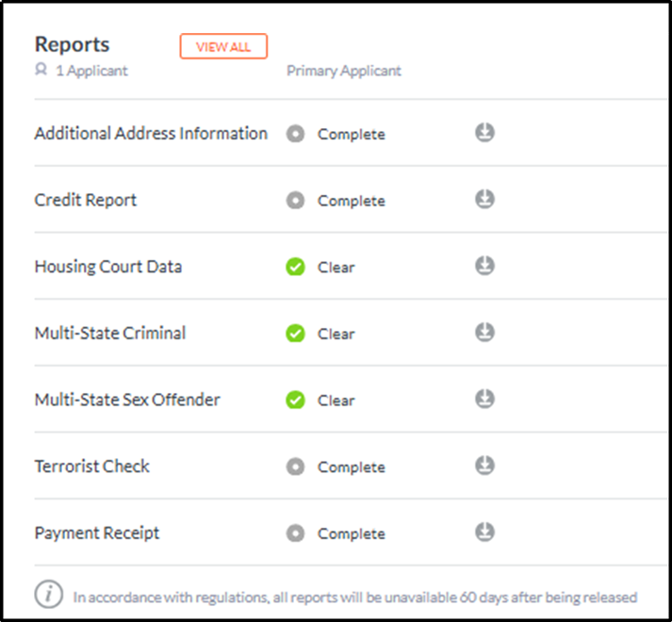Viewport: 672px width, 622px height.
Task: Click the Primary Applicant column header
Action: click(x=344, y=71)
